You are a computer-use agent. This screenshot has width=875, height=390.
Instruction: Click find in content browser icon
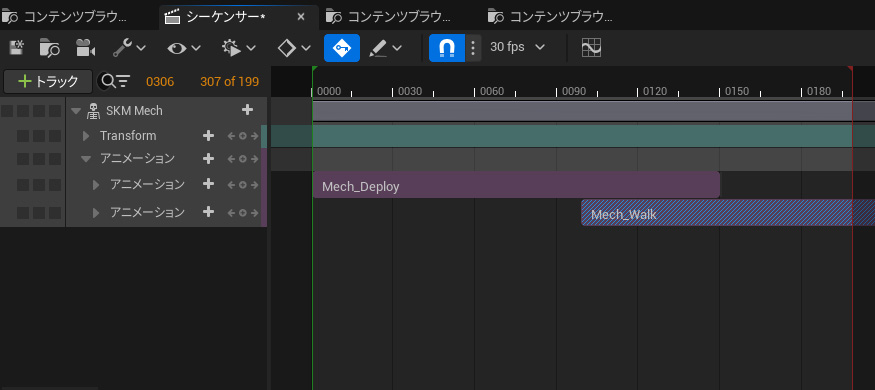pyautogui.click(x=50, y=48)
